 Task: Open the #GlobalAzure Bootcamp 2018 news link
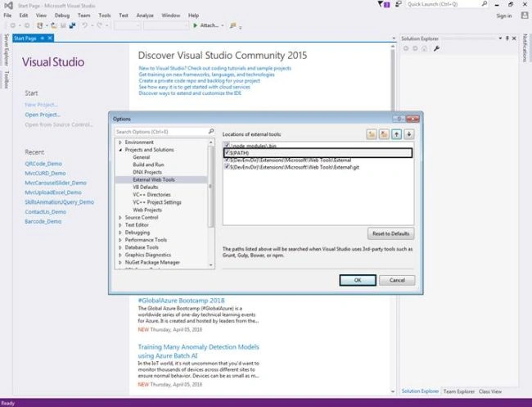tap(181, 301)
